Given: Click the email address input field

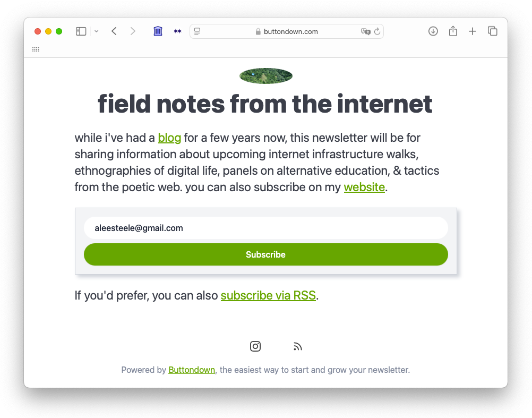Looking at the screenshot, I should point(265,228).
